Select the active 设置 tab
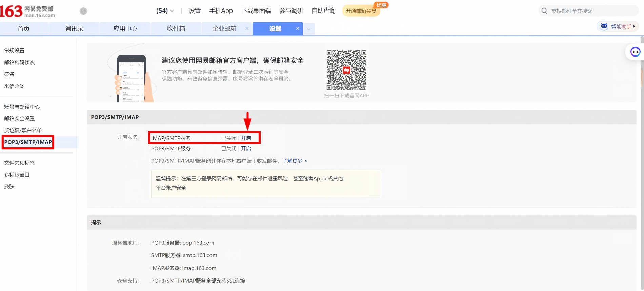The height and width of the screenshot is (291, 644). (x=275, y=29)
